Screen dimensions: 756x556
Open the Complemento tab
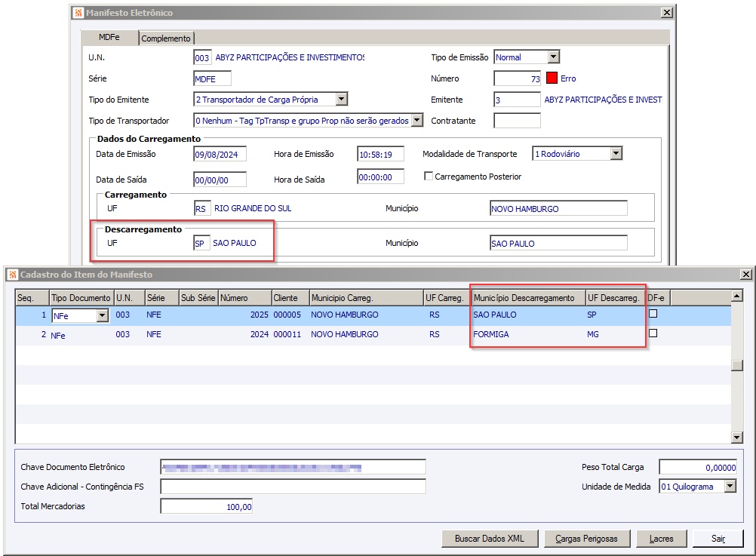[166, 38]
